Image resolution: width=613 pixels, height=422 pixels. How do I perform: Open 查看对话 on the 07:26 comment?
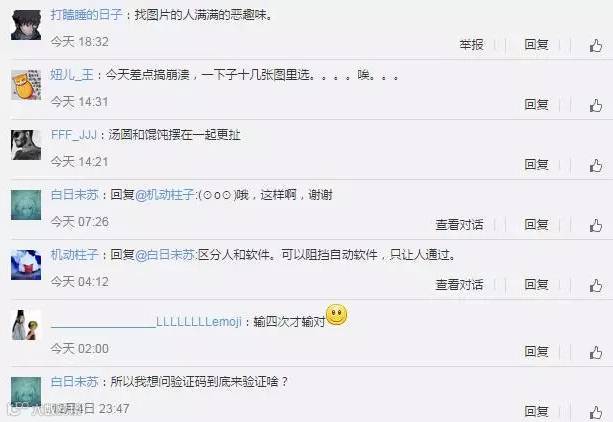(x=459, y=224)
